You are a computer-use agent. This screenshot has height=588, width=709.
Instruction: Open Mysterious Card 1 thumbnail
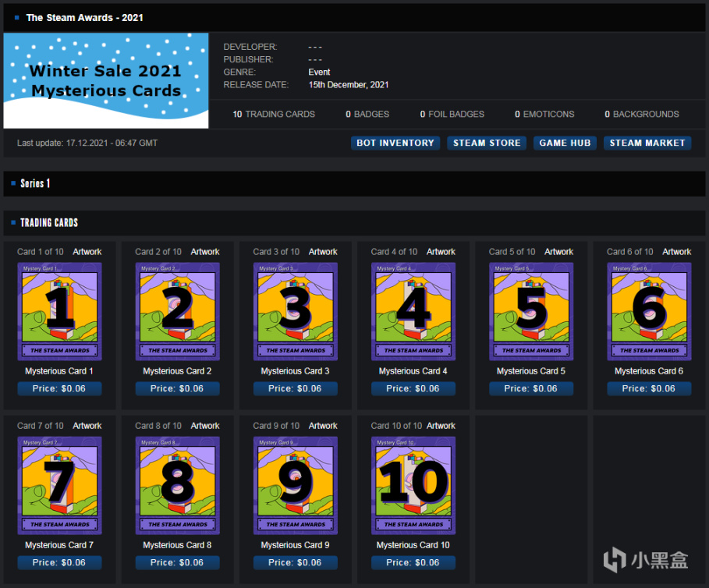pos(60,311)
